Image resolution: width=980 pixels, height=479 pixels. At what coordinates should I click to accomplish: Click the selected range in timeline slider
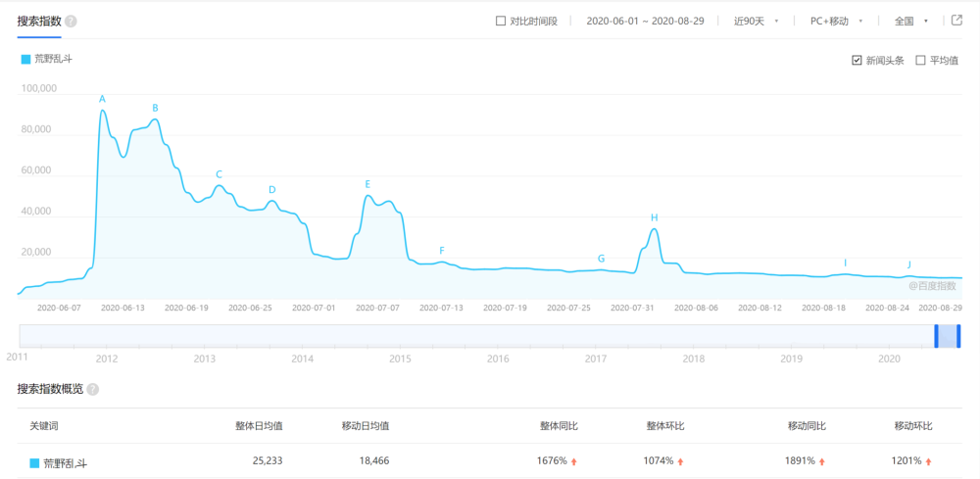[x=948, y=336]
